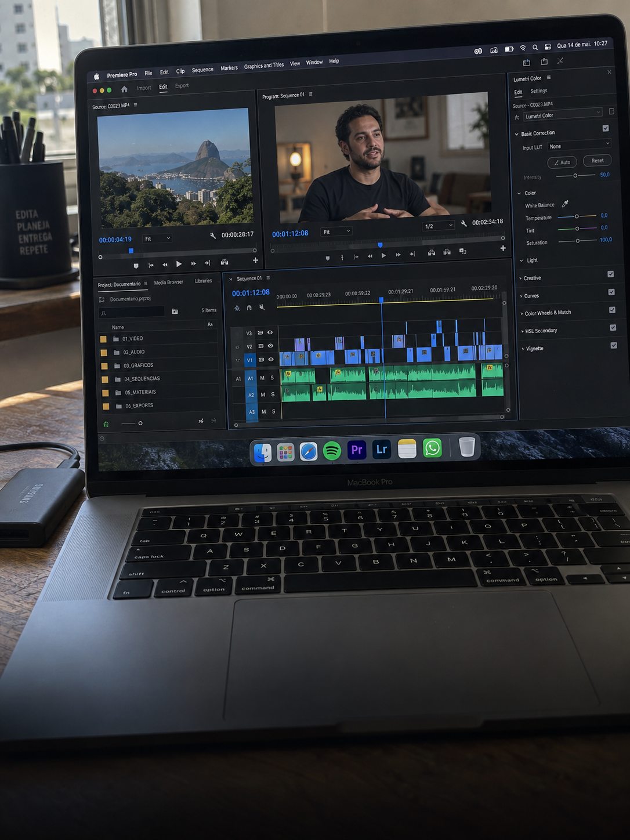
Task: Disable the Curves section checkbox
Action: 611,292
